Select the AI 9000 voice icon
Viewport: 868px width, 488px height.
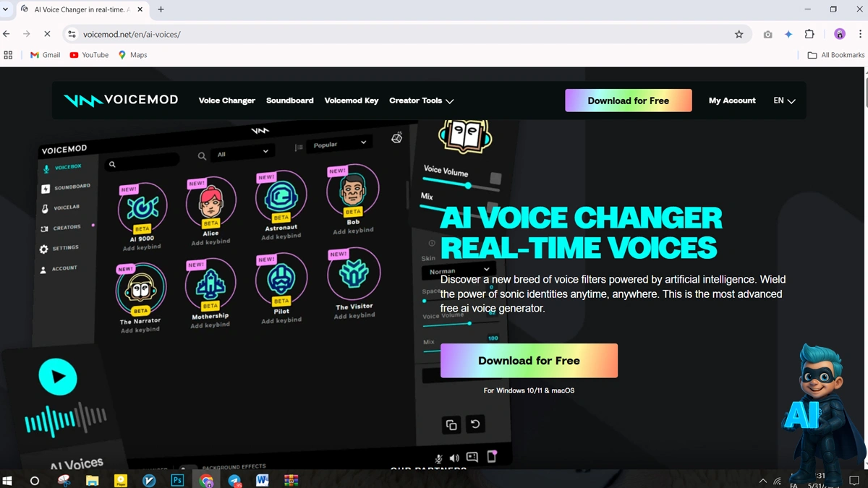[x=142, y=208]
